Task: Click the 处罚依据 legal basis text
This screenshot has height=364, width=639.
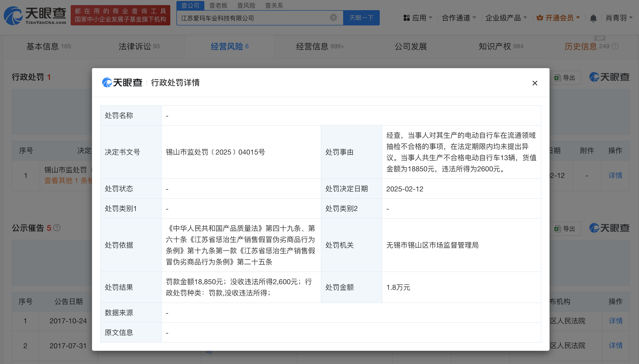Action: coord(240,245)
